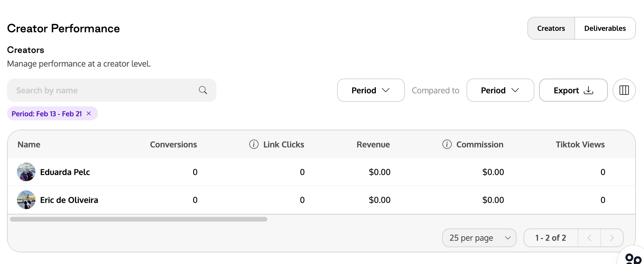Sort by the Conversions column header
The width and height of the screenshot is (644, 264).
pos(173,145)
